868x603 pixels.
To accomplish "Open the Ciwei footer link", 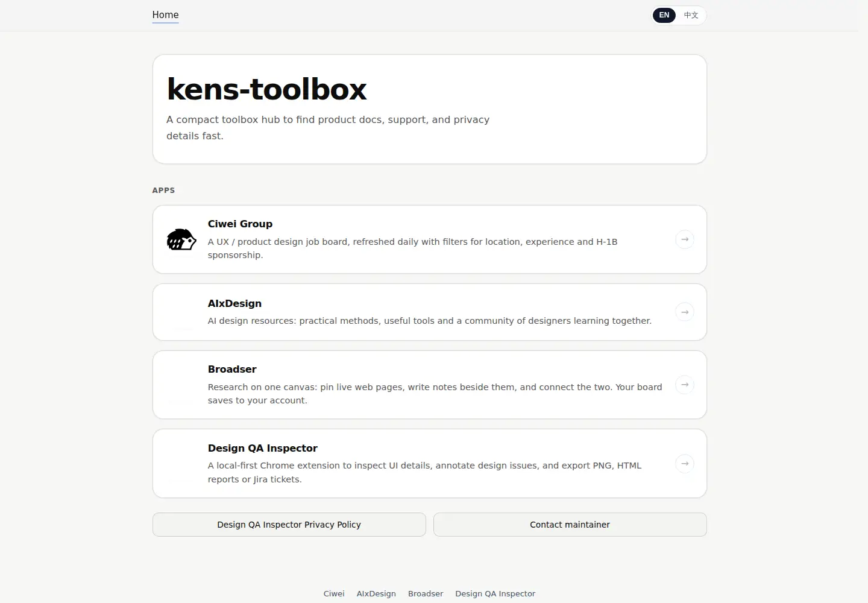I will [334, 594].
